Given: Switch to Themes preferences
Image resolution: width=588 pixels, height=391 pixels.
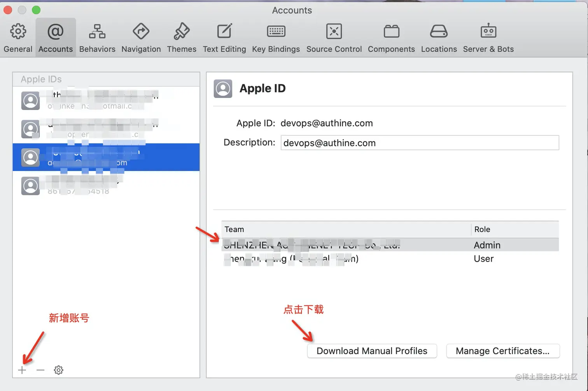Looking at the screenshot, I should pyautogui.click(x=182, y=38).
